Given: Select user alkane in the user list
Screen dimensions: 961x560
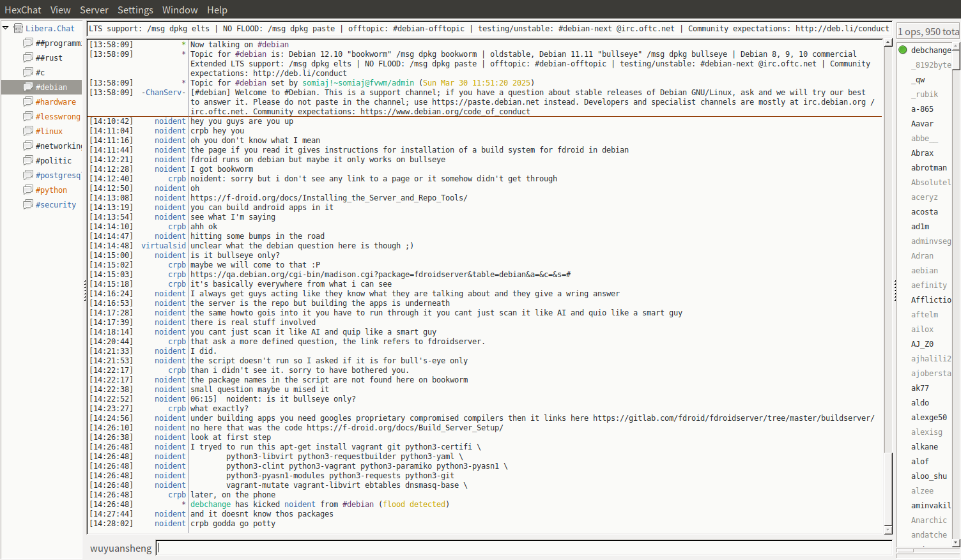Looking at the screenshot, I should 925,447.
